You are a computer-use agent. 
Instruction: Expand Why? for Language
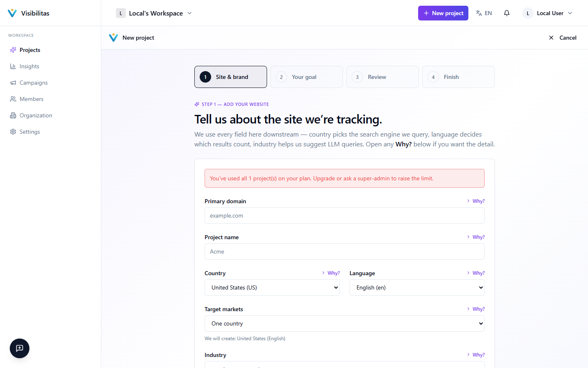point(476,273)
